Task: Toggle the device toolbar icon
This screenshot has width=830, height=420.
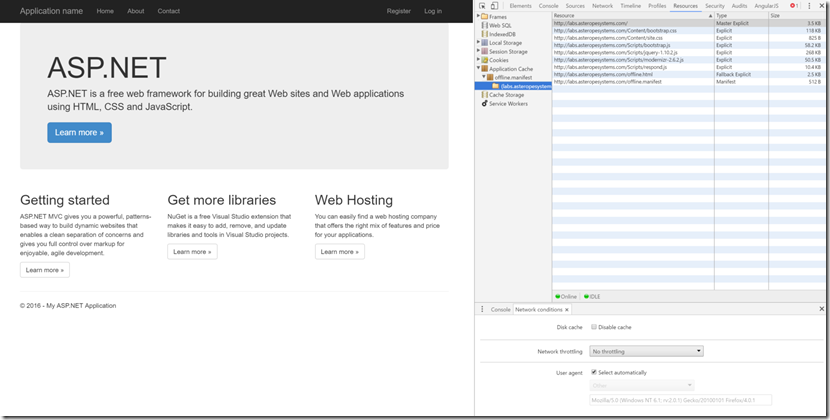Action: point(494,6)
